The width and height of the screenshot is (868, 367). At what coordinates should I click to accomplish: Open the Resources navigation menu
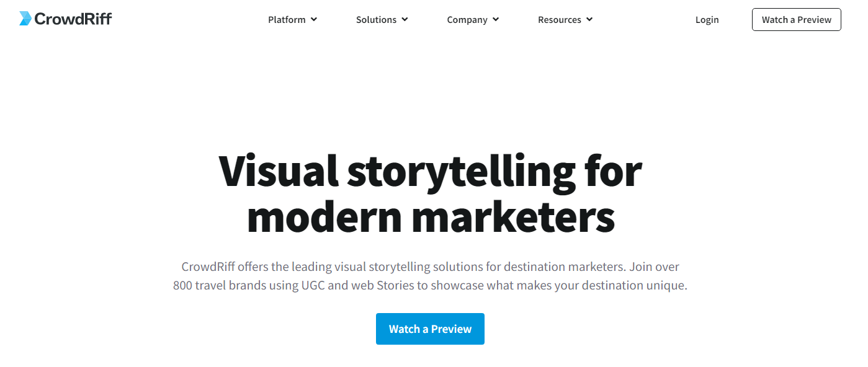560,20
